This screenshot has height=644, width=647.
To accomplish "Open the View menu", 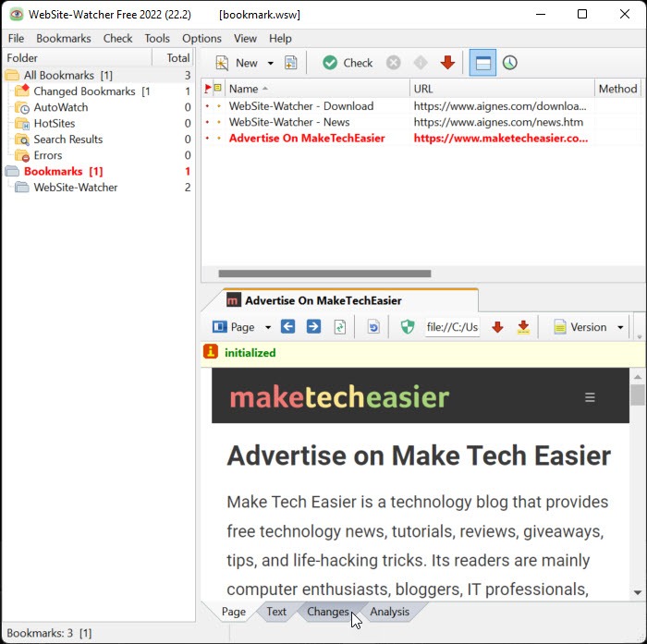I will [245, 39].
